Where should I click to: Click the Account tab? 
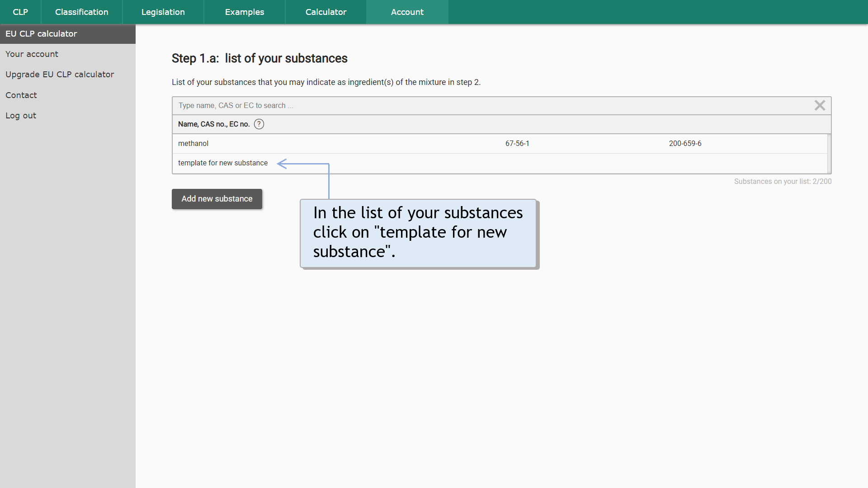pyautogui.click(x=406, y=12)
